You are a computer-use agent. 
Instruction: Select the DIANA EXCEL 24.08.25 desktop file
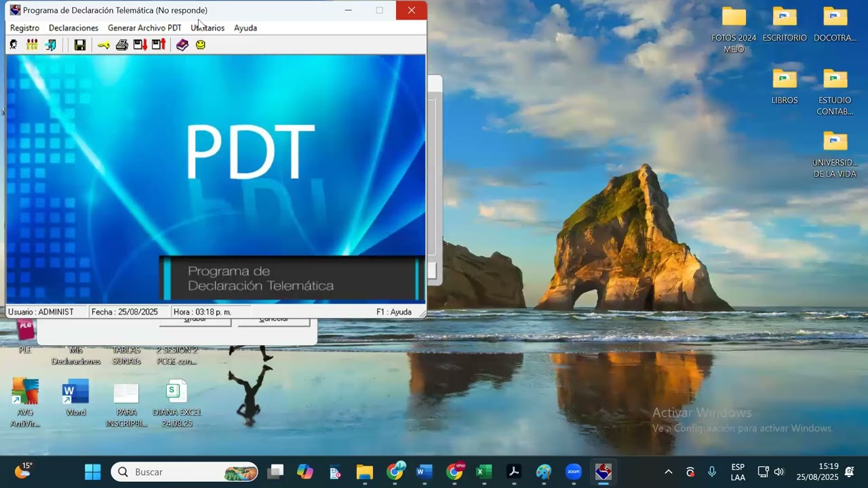click(x=177, y=403)
